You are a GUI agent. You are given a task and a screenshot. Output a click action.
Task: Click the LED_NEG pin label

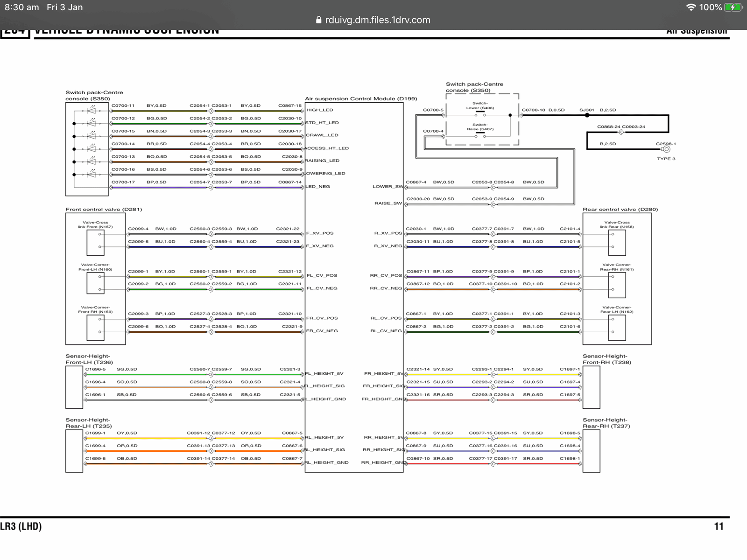pos(318,187)
